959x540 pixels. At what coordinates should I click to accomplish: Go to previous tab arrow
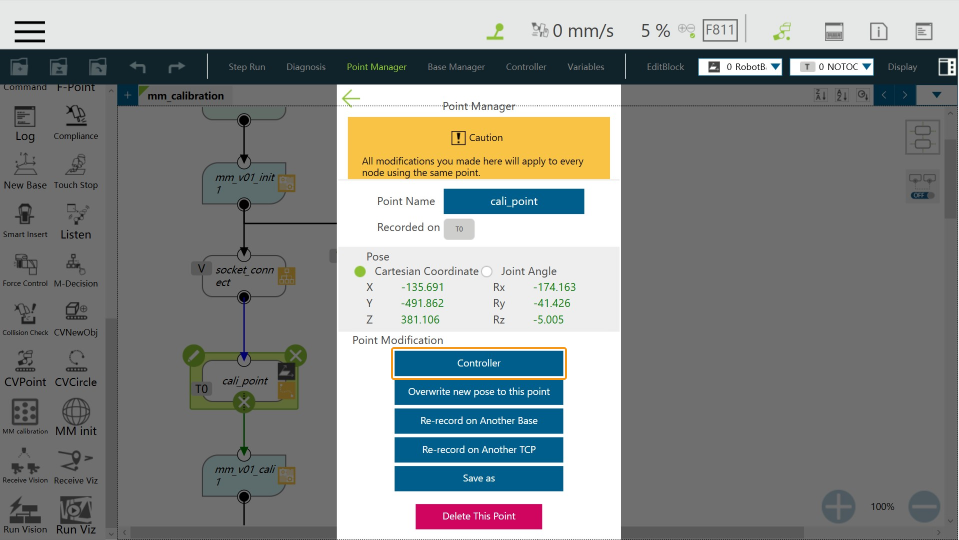(884, 95)
